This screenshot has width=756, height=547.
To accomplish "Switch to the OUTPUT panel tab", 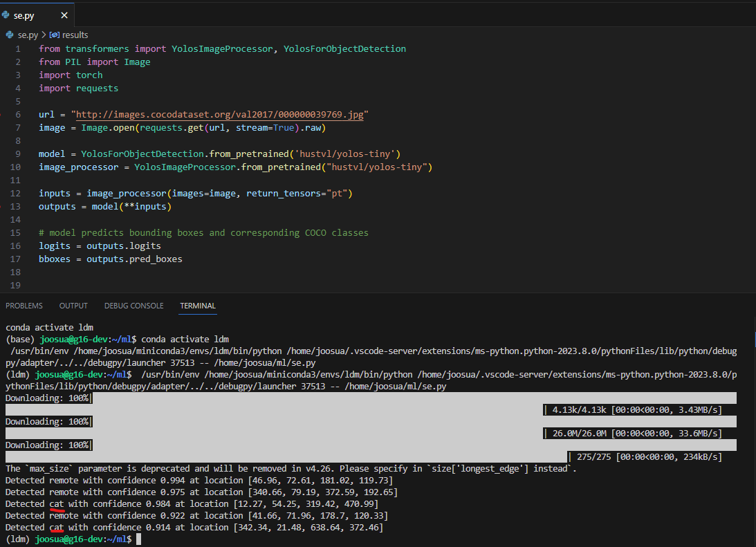I will (x=73, y=306).
